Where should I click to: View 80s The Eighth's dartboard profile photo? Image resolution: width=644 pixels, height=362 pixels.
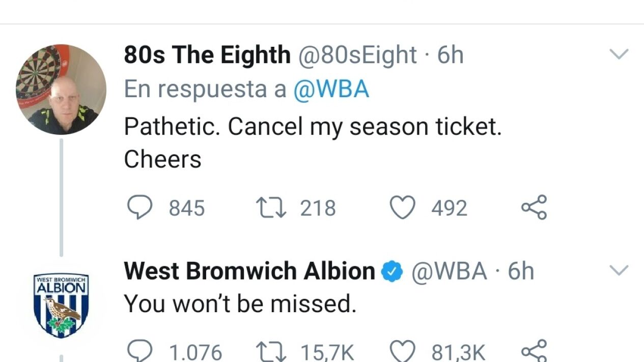61,89
